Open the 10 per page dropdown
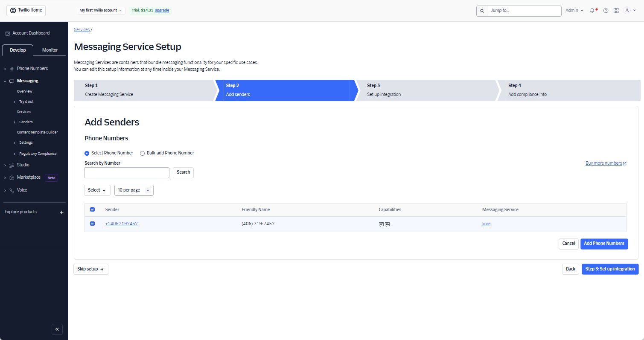 pos(134,190)
